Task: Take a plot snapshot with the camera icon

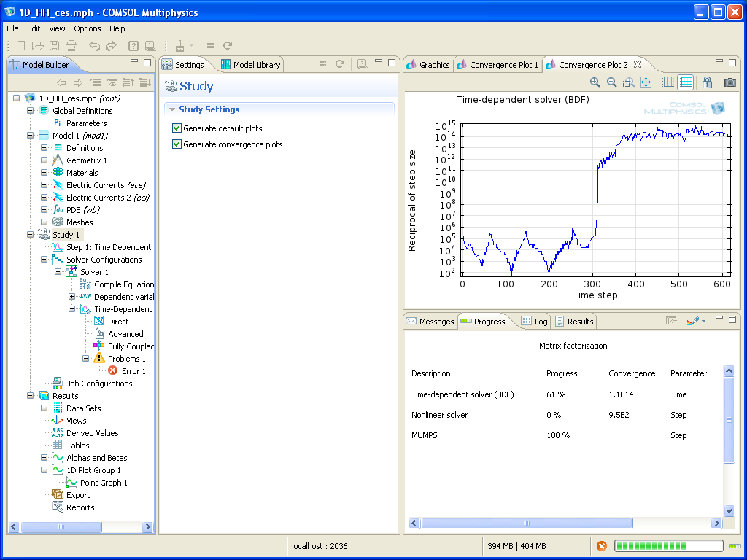Action: 729,82
